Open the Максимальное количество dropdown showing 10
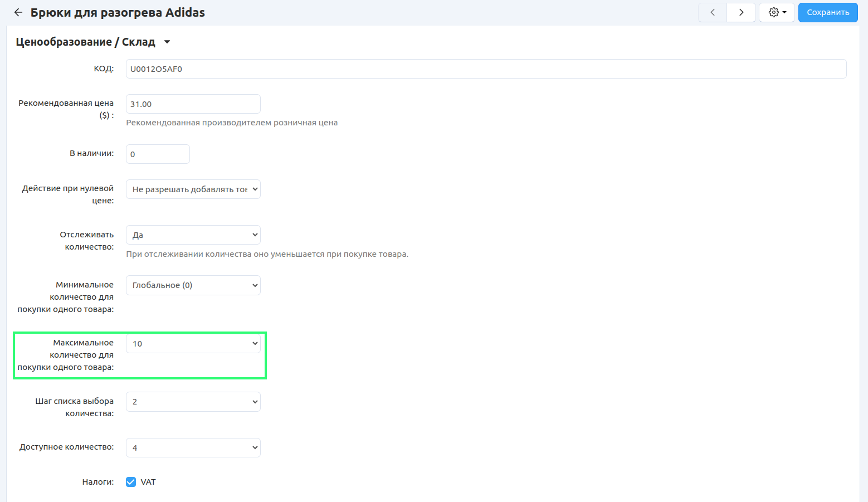This screenshot has height=502, width=868. point(193,344)
